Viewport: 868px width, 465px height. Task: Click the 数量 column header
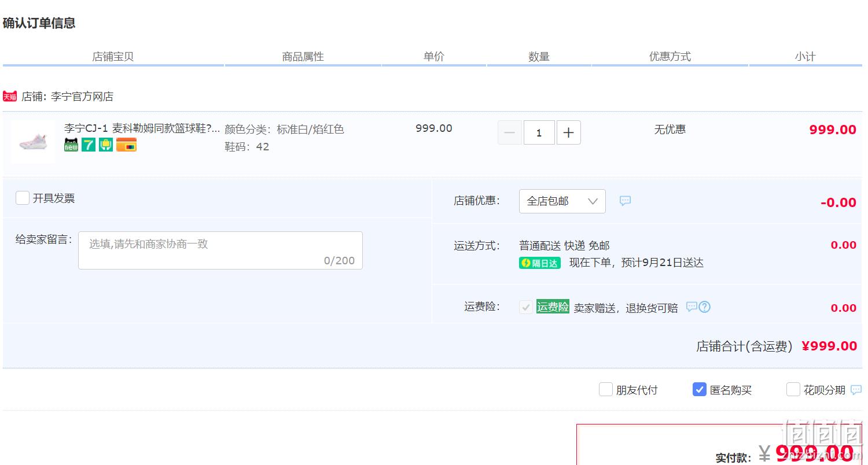(x=539, y=57)
